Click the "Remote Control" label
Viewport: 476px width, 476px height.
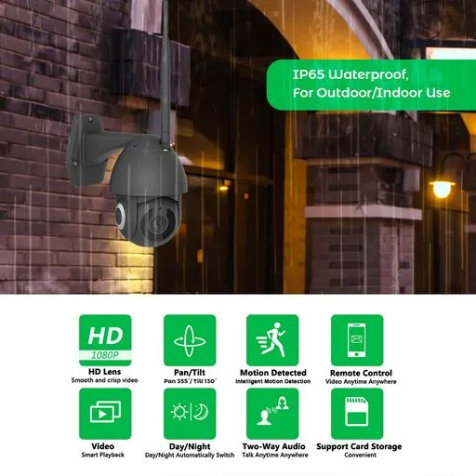(361, 373)
